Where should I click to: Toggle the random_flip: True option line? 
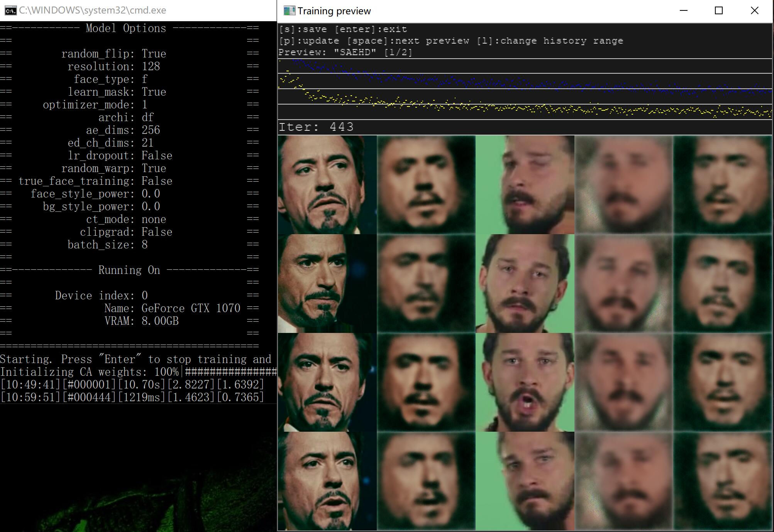114,54
